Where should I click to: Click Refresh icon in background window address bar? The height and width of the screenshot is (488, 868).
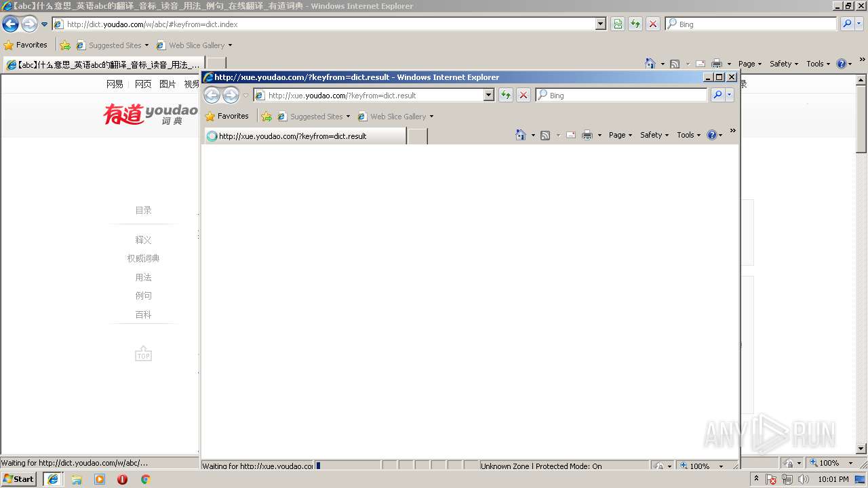coord(635,24)
